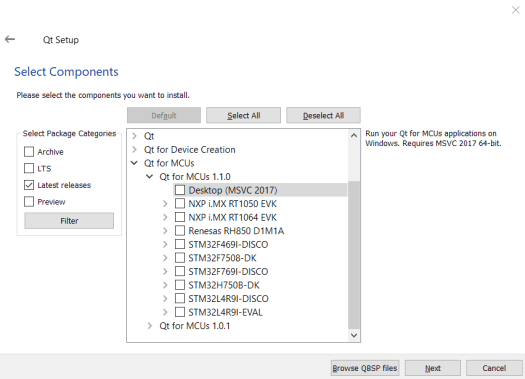525x379 pixels.
Task: Collapse the Qt for MCUs node
Action: [134, 163]
